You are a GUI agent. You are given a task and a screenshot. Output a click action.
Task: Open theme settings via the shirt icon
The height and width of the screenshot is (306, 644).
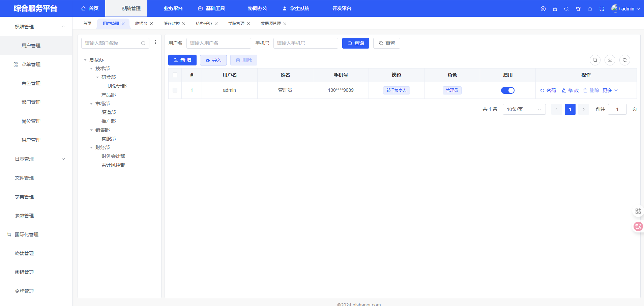(578, 9)
